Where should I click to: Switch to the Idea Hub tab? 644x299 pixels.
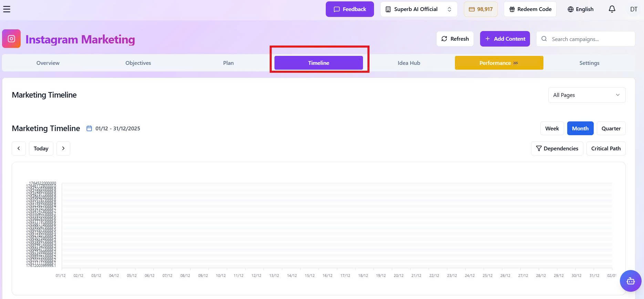(x=409, y=63)
